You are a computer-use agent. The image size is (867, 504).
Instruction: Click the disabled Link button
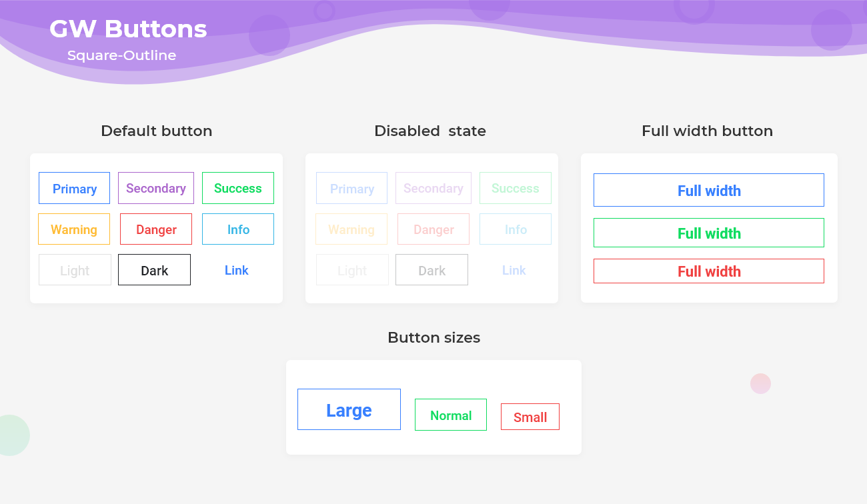tap(514, 269)
